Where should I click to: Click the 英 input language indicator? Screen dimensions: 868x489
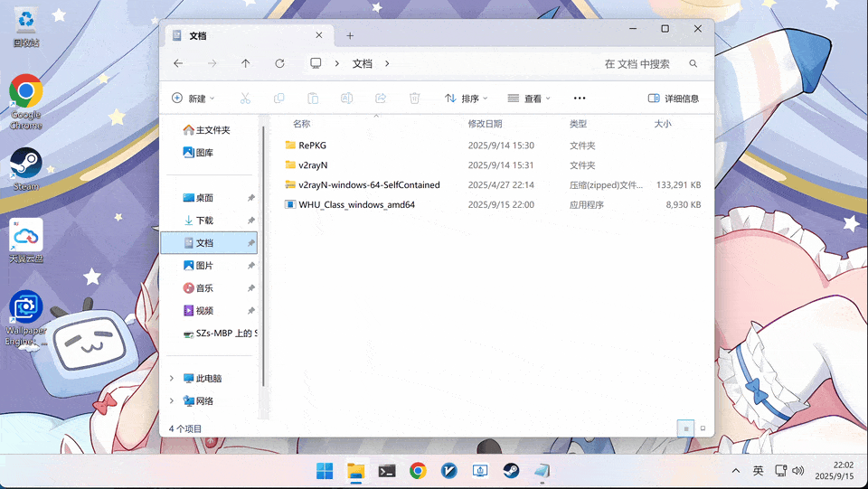[x=758, y=471]
